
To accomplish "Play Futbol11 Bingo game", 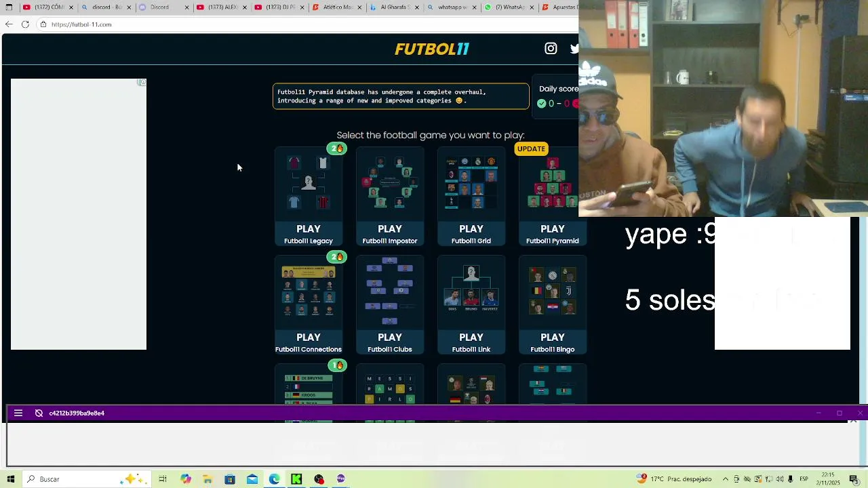I will [x=553, y=305].
